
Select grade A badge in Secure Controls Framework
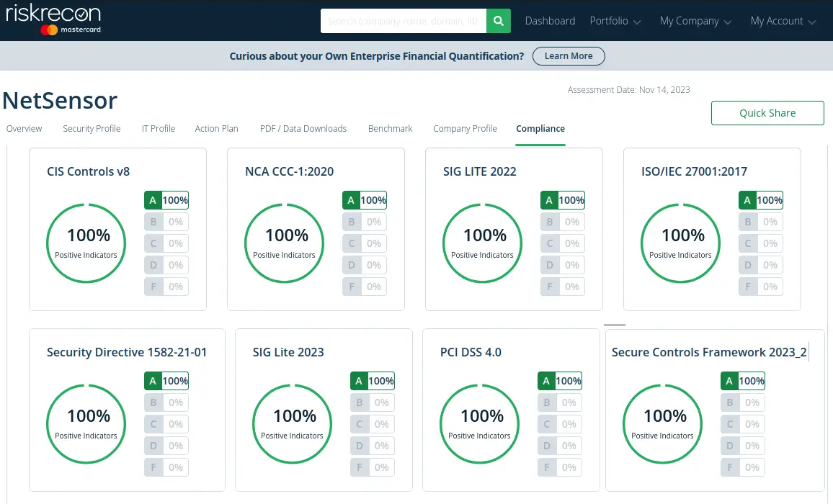click(743, 381)
